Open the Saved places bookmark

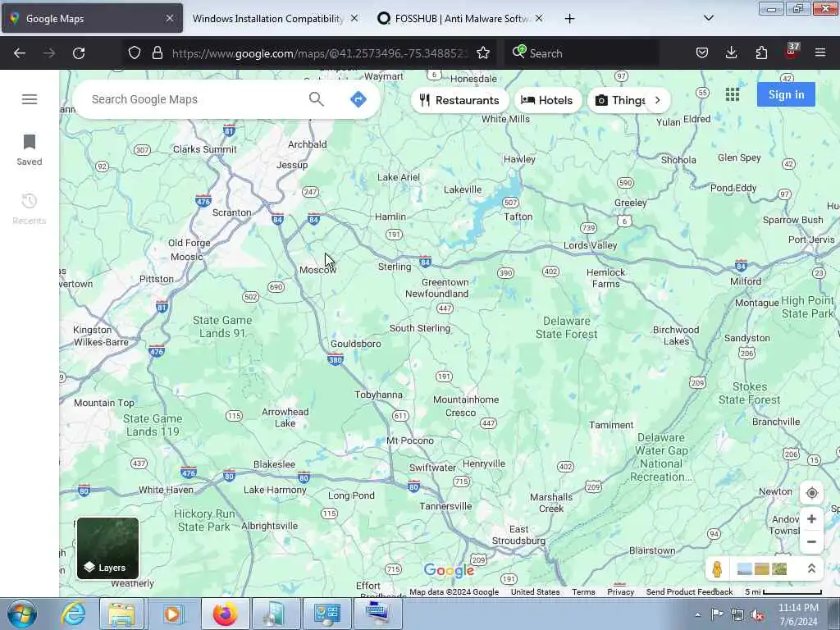coord(29,150)
